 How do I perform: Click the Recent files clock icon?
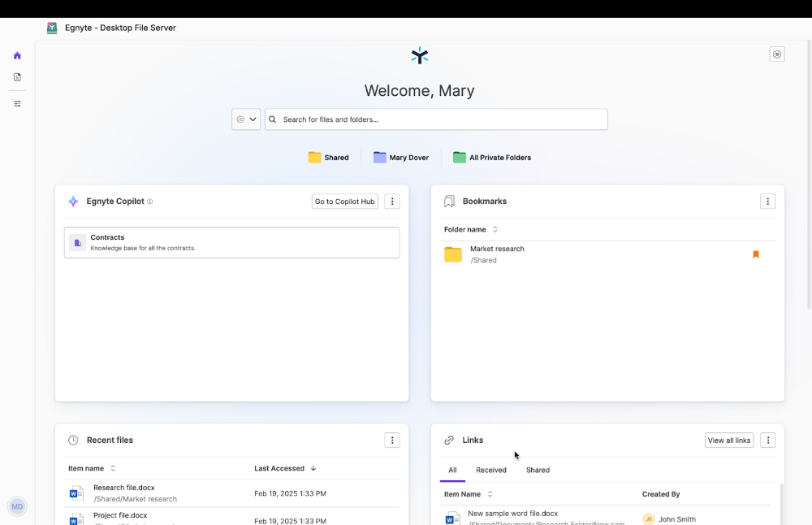(73, 440)
